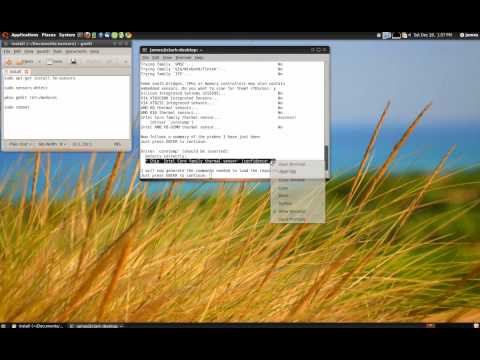Open the Places menu in top panel
The height and width of the screenshot is (360, 480).
point(49,35)
